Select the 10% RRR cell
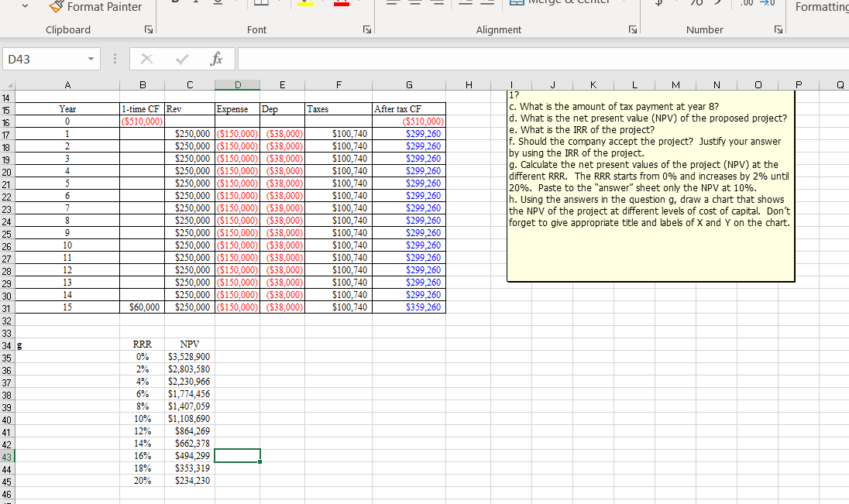Image resolution: width=849 pixels, height=504 pixels. pyautogui.click(x=143, y=419)
